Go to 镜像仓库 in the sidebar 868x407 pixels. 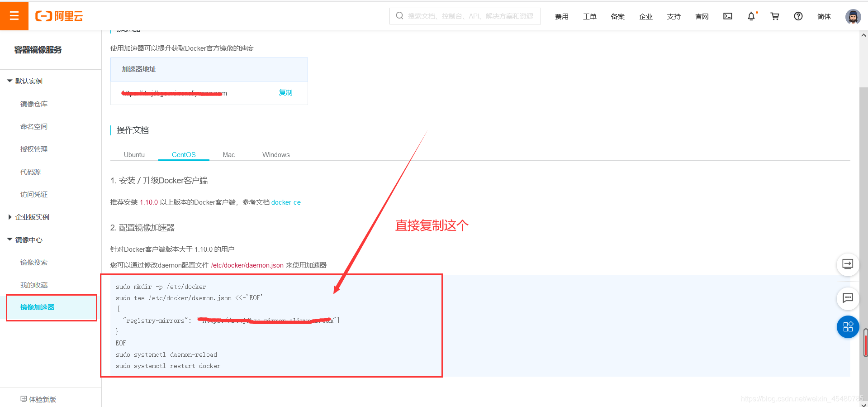pyautogui.click(x=34, y=104)
